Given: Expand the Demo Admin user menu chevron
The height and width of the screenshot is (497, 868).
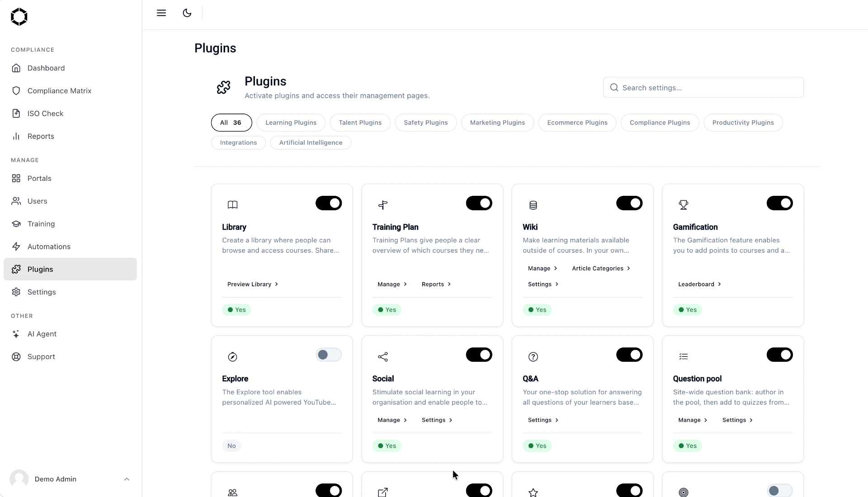Looking at the screenshot, I should [x=127, y=479].
